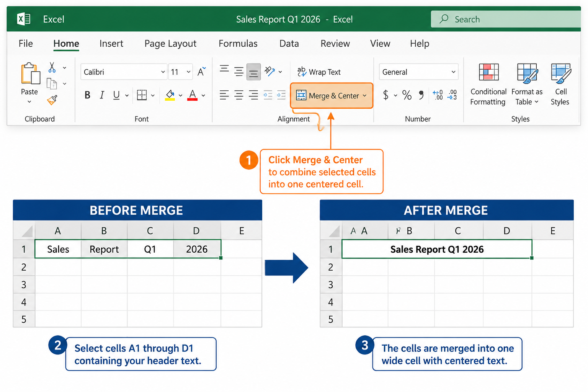The width and height of the screenshot is (588, 392).
Task: Open Conditional Formatting
Action: [488, 85]
